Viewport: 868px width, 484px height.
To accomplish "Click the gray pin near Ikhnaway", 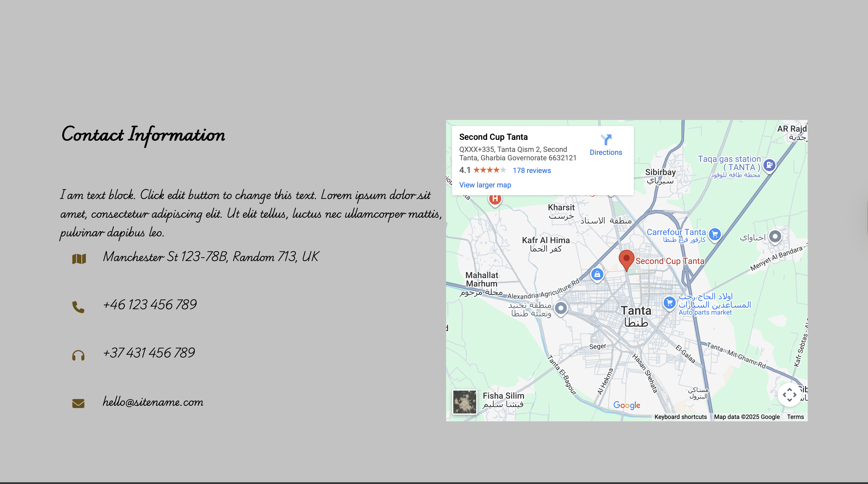I will coord(775,236).
